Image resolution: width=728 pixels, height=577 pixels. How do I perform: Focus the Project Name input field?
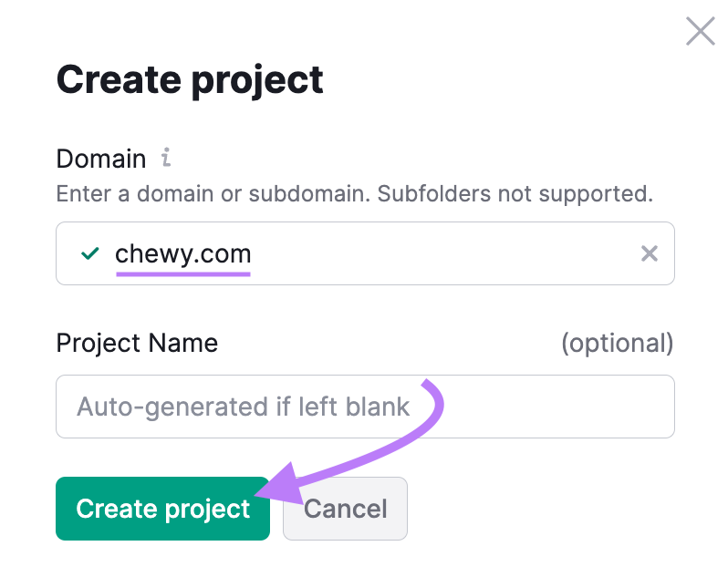(x=365, y=407)
